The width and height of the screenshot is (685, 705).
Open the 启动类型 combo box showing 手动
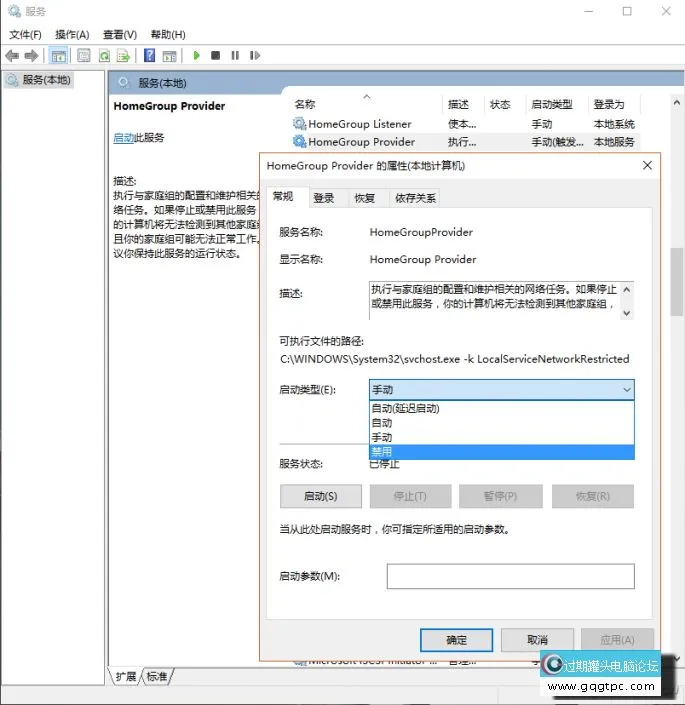click(x=502, y=389)
